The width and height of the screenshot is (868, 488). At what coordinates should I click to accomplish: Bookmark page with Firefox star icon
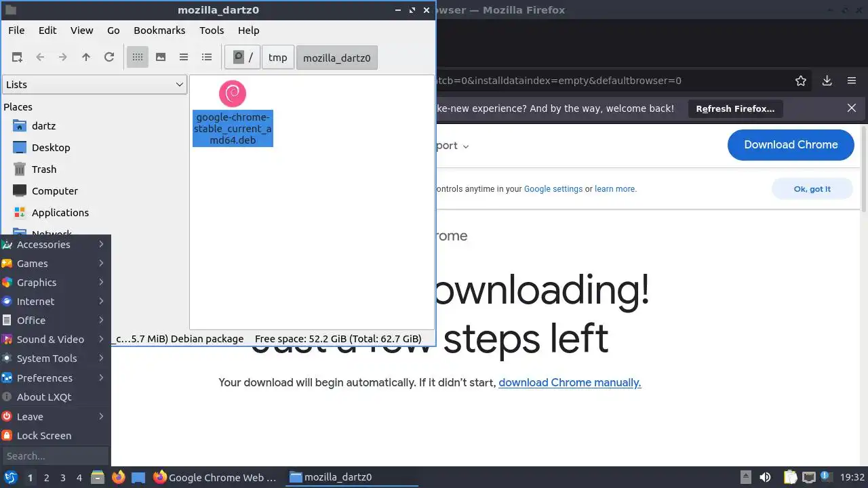pos(801,81)
